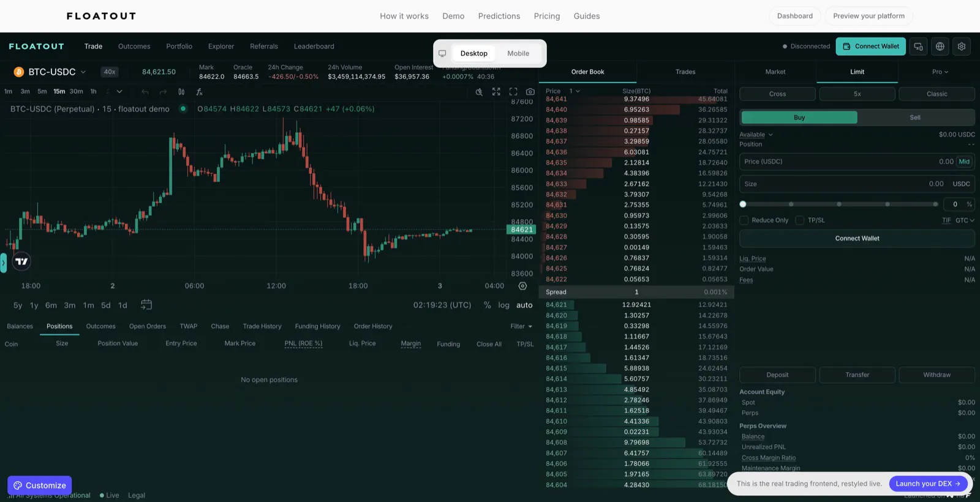Open the chart indicators (fx) menu

[x=199, y=92]
